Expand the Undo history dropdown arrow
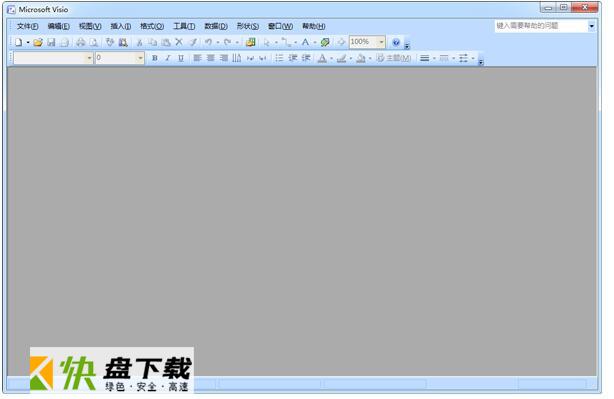This screenshot has height=399, width=614. tap(218, 42)
